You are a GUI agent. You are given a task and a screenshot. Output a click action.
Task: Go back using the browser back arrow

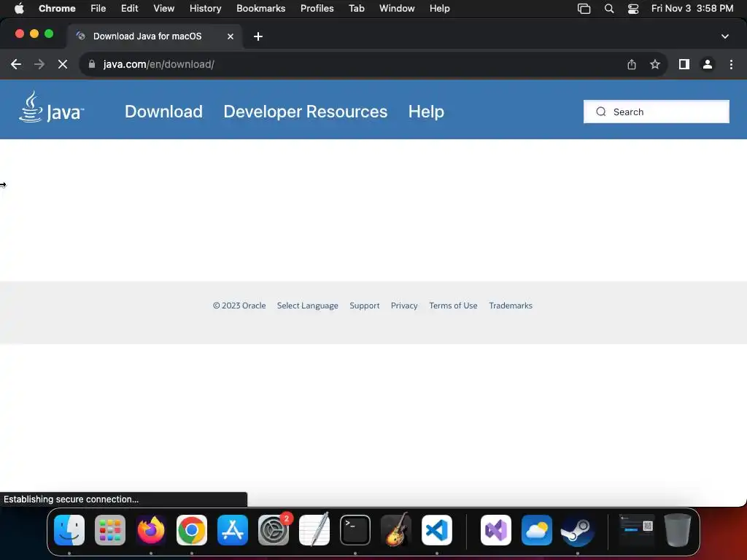(x=16, y=64)
